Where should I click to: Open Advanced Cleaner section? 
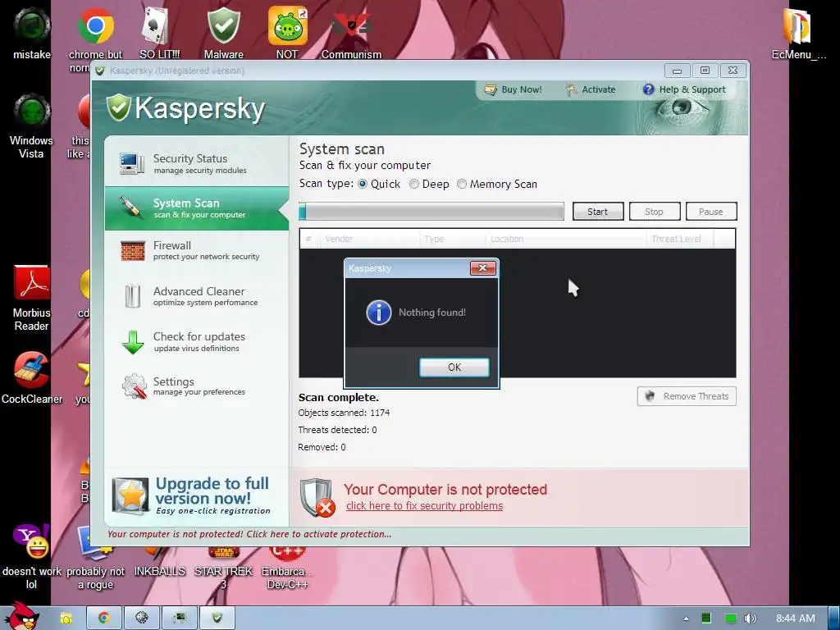pyautogui.click(x=197, y=295)
